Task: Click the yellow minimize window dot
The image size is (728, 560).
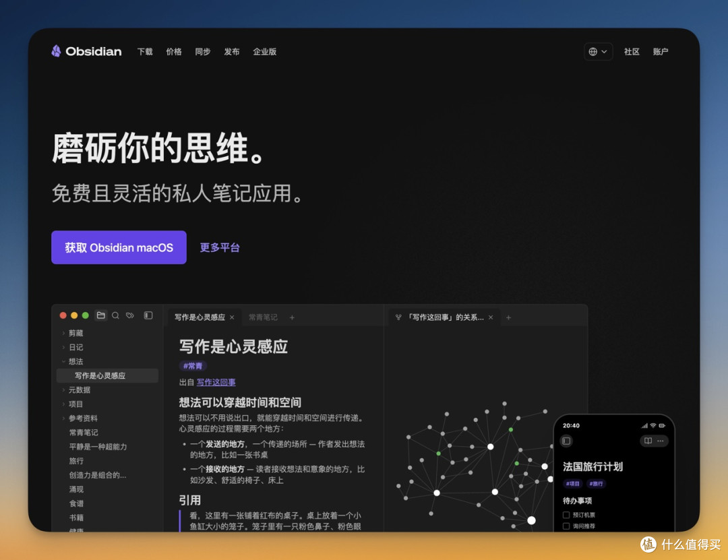Action: click(x=74, y=315)
